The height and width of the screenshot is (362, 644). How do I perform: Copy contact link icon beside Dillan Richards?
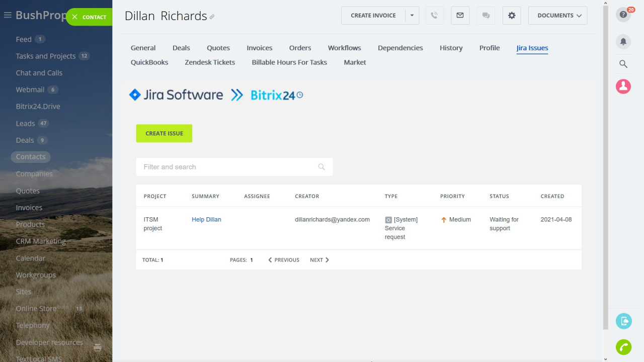(x=212, y=17)
